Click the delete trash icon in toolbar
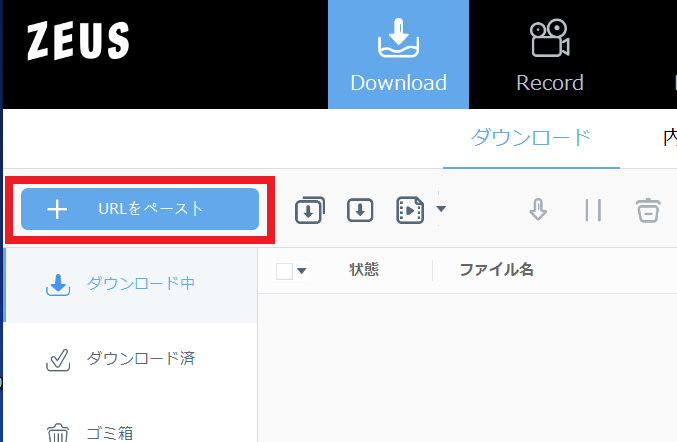 (648, 210)
